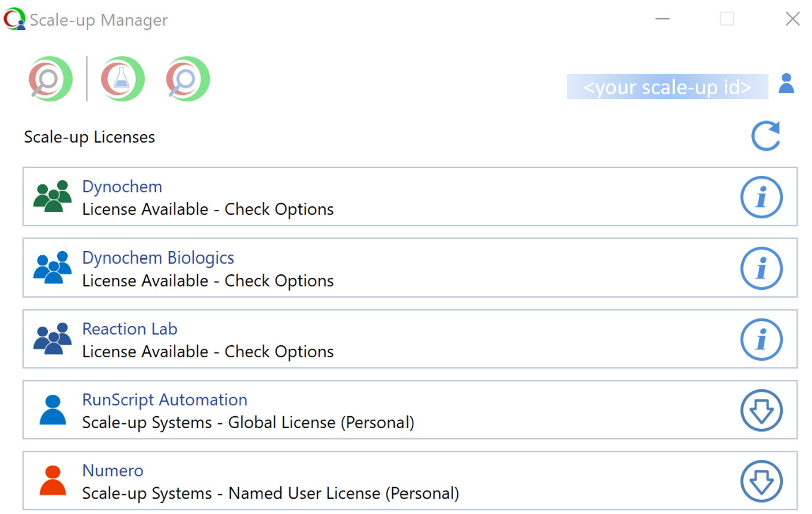The image size is (812, 514).
Task: Open the user account profile icon
Action: (x=786, y=84)
